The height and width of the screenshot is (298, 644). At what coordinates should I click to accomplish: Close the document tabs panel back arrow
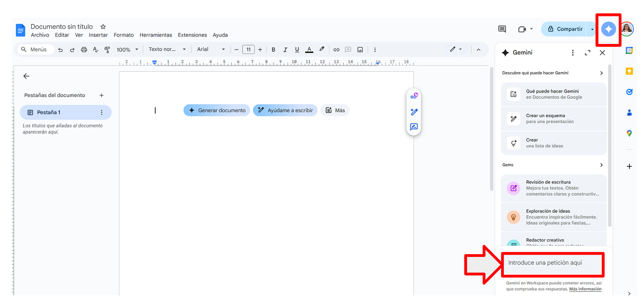pyautogui.click(x=26, y=76)
